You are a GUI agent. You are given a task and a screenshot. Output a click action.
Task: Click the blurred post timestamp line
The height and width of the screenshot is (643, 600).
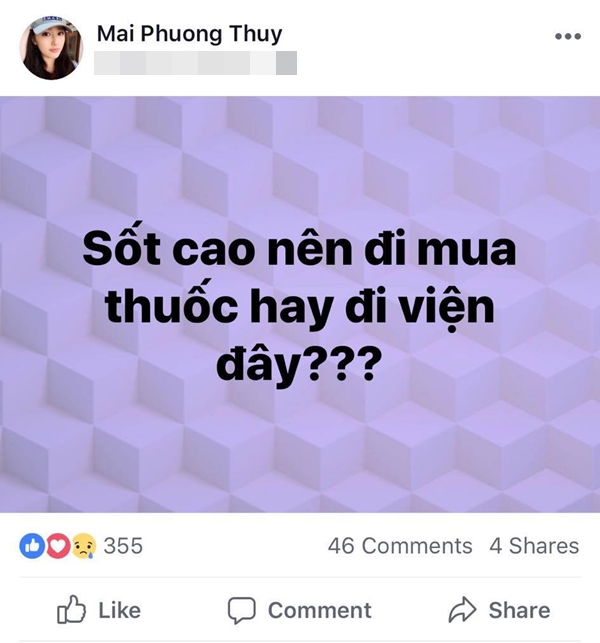[x=195, y=63]
